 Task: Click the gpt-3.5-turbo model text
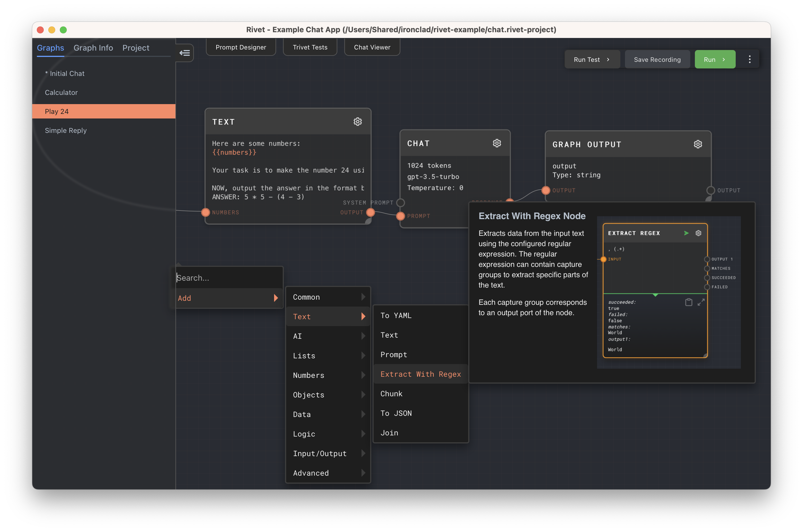(433, 177)
